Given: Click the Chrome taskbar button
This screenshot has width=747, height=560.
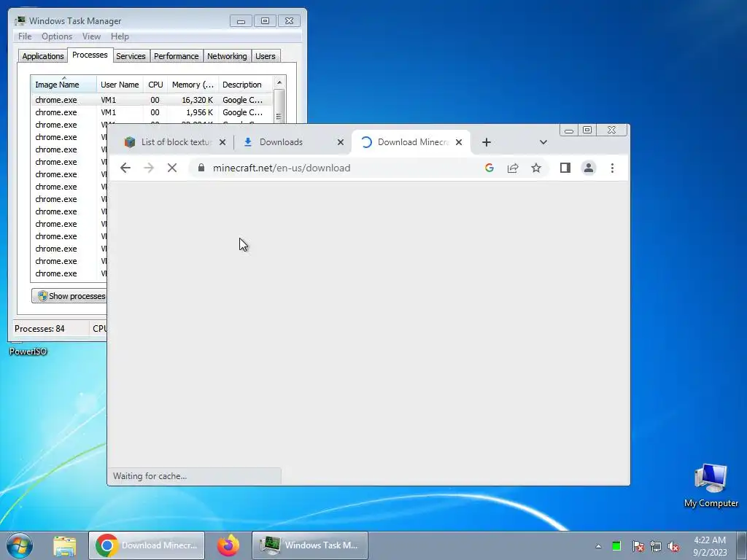Looking at the screenshot, I should [146, 545].
